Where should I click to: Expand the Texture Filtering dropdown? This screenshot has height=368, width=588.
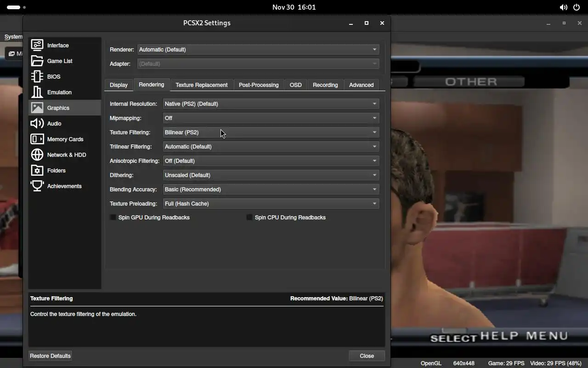[271, 132]
